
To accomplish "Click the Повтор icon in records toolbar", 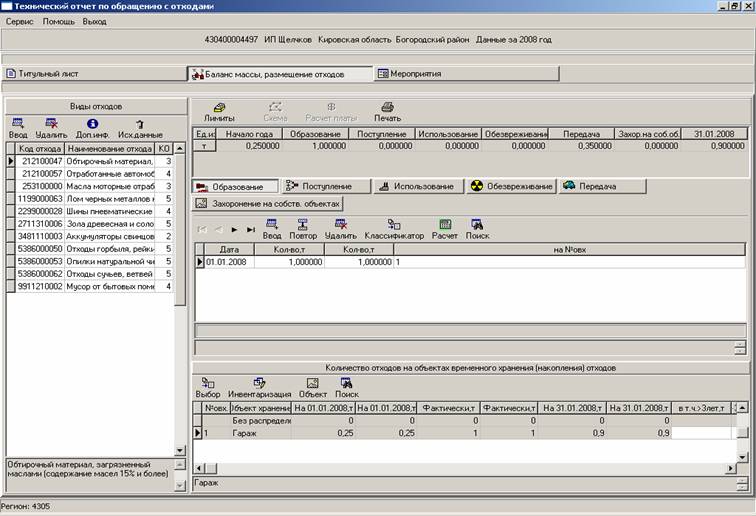I will click(x=303, y=225).
